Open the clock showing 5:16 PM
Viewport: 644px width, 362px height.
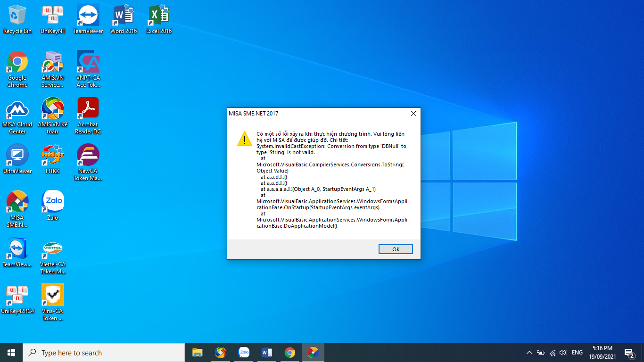click(602, 353)
